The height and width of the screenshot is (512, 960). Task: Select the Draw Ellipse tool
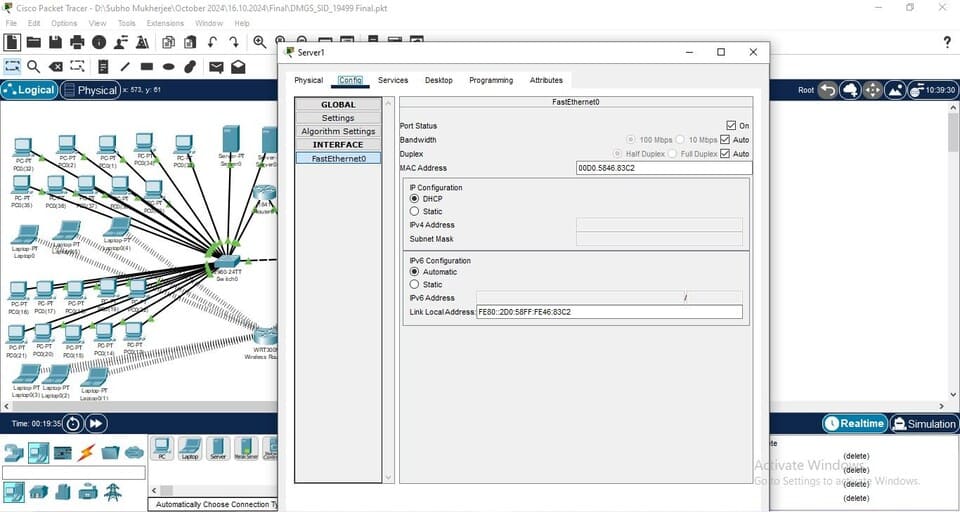coord(169,66)
